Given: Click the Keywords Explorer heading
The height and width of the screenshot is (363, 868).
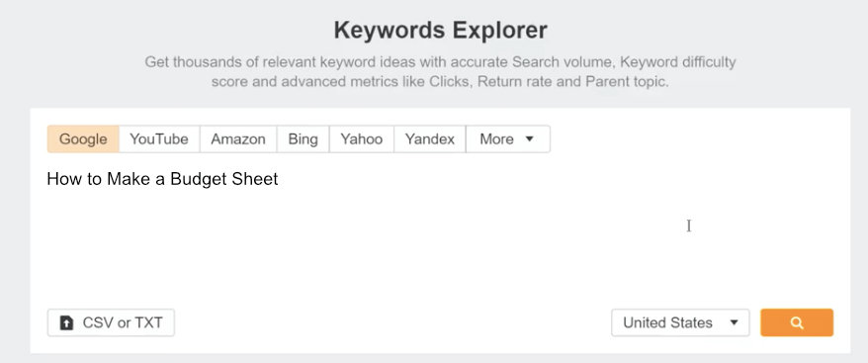Looking at the screenshot, I should click(441, 30).
